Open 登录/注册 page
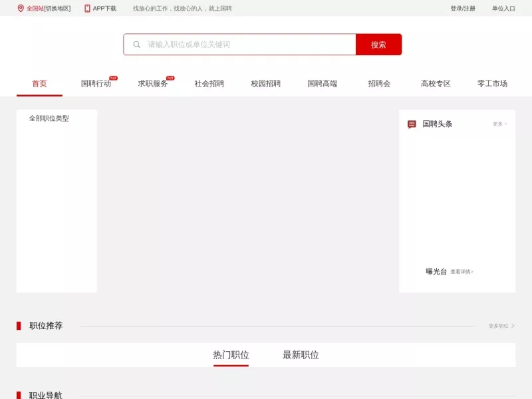 tap(463, 9)
